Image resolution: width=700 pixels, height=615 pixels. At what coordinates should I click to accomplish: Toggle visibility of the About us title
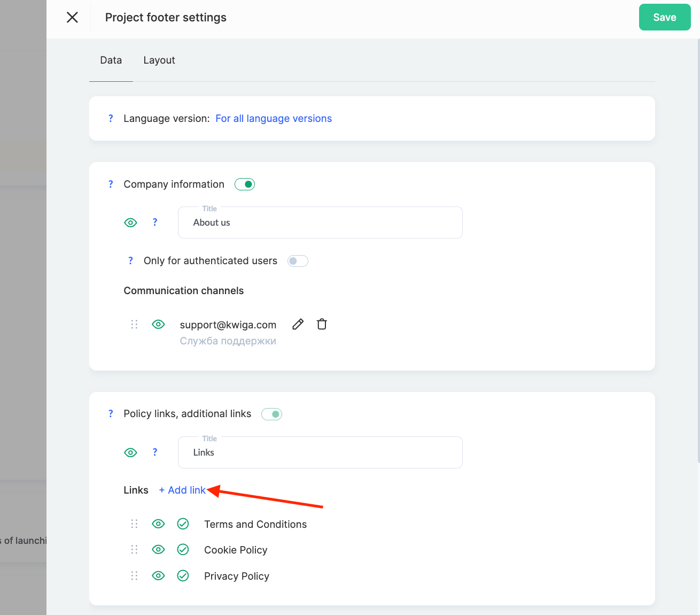130,222
